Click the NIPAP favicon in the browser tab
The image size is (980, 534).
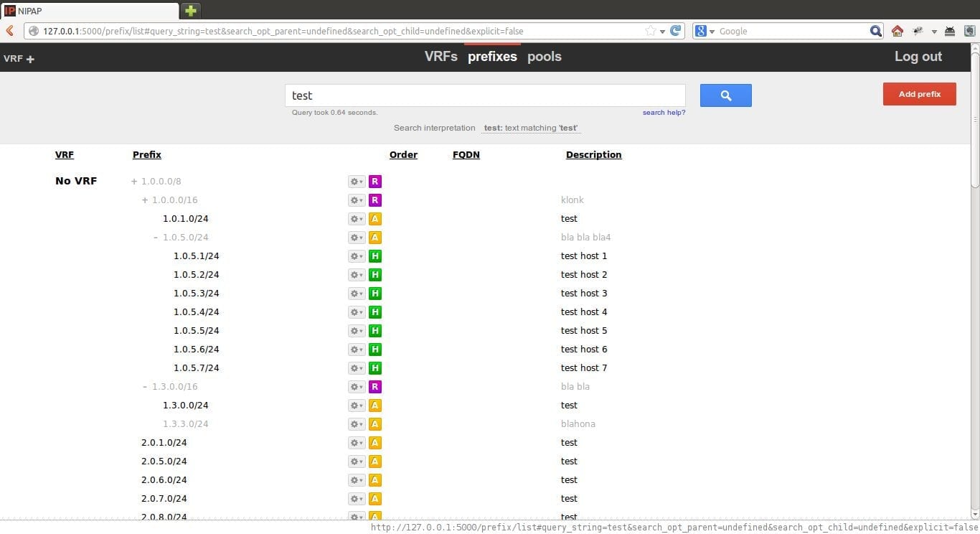coord(9,10)
